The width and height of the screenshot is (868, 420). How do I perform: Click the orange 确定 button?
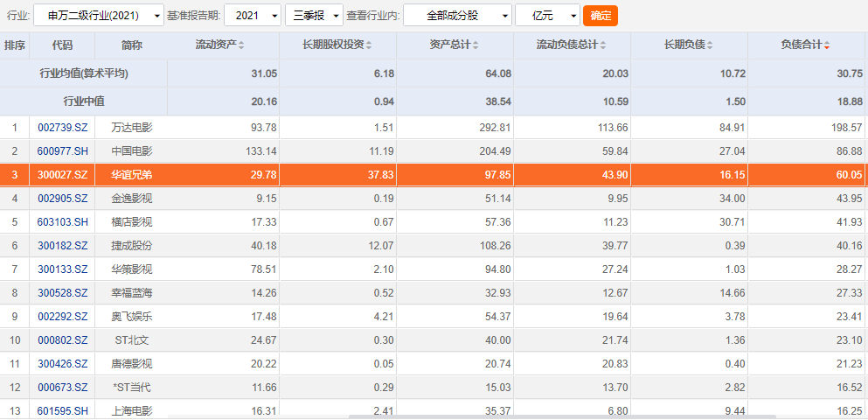tap(601, 16)
